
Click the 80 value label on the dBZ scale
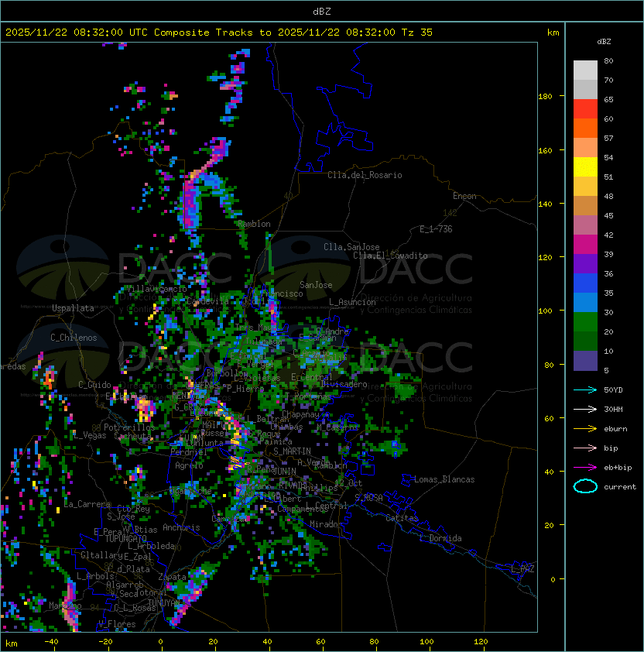[x=608, y=60]
